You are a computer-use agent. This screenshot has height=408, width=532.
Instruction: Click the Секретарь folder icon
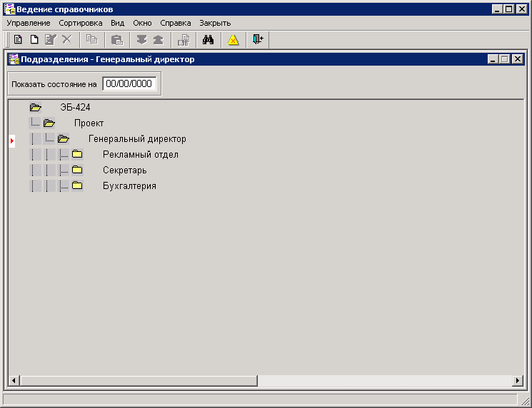click(x=77, y=170)
